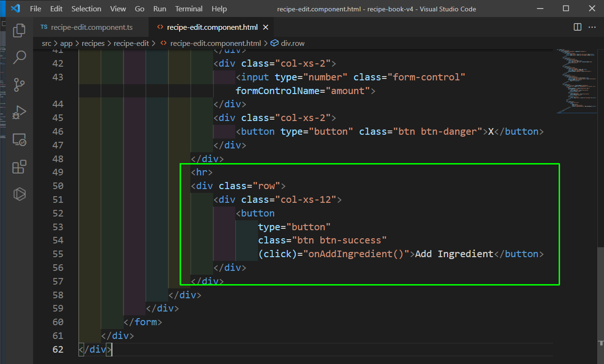Viewport: 604px width, 364px height.
Task: Open the editor More Actions ellipsis
Action: pos(592,27)
